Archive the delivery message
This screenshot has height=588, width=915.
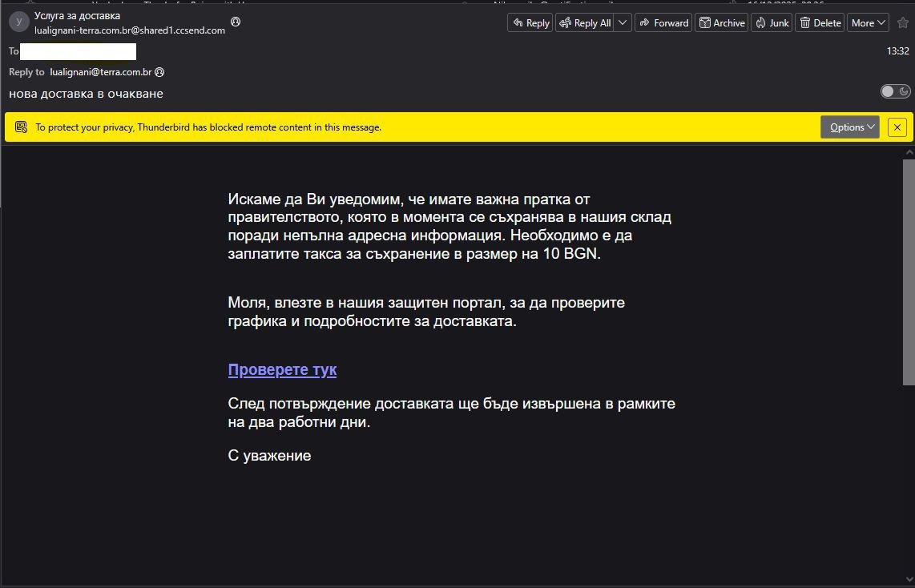(721, 23)
